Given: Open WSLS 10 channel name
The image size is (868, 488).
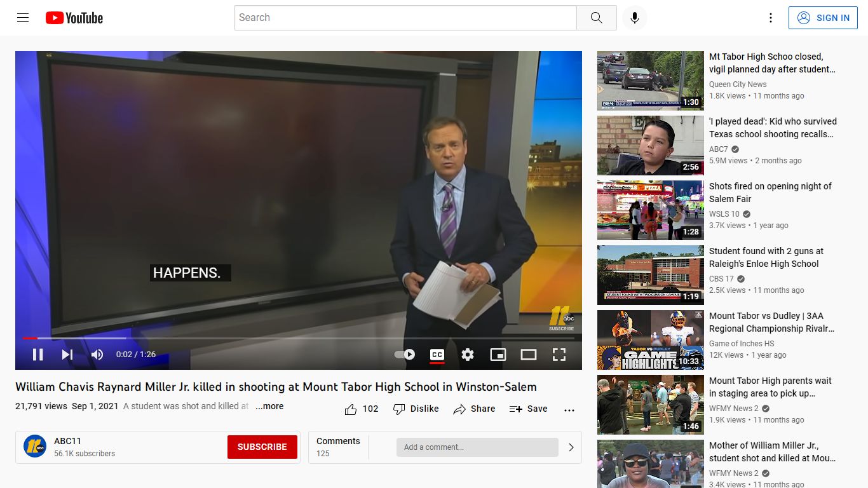Looking at the screenshot, I should pyautogui.click(x=724, y=214).
